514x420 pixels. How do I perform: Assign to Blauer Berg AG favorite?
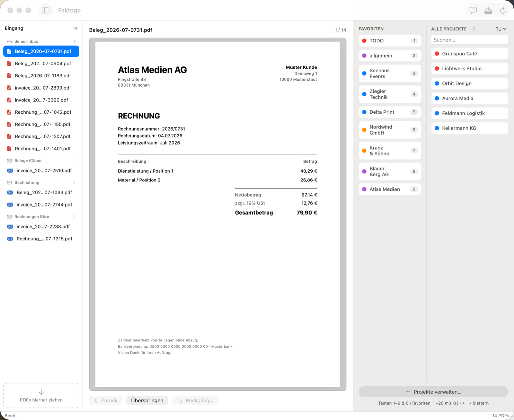point(390,171)
